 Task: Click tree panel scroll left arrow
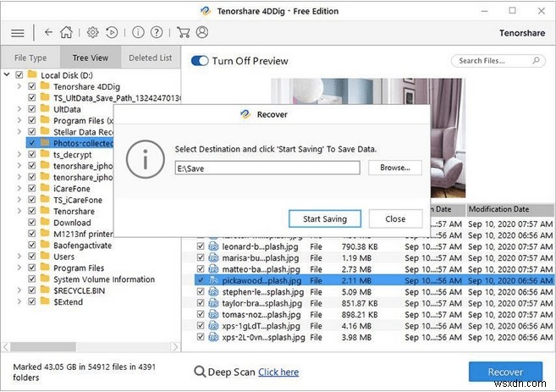click(x=6, y=346)
